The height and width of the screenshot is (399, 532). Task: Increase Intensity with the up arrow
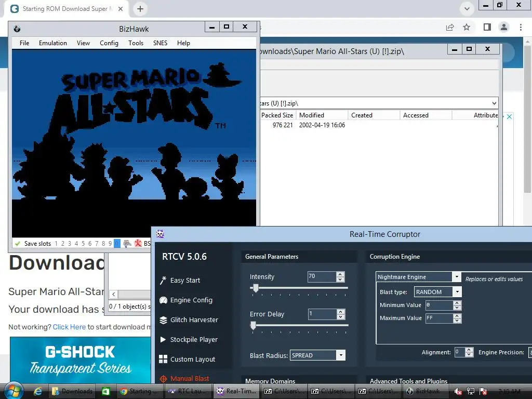pos(340,274)
